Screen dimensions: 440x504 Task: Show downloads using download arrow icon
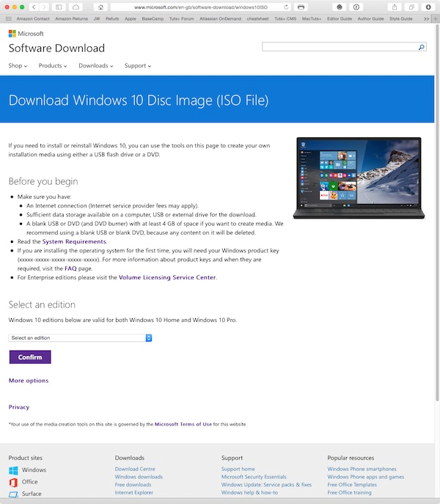(428, 7)
